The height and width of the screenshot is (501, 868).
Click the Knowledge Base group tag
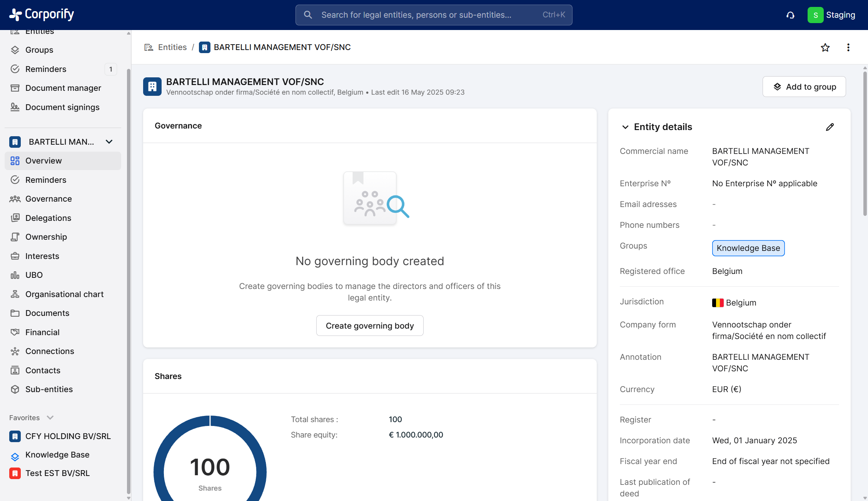748,248
